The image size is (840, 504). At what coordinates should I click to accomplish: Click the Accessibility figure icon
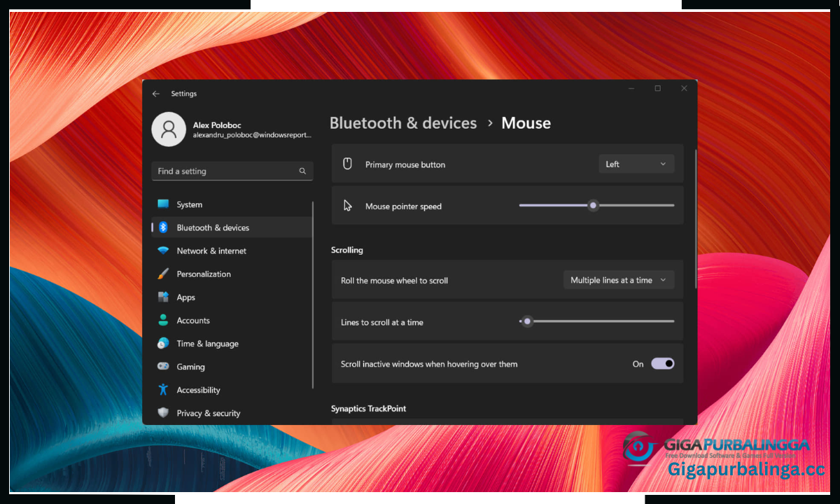click(x=163, y=389)
